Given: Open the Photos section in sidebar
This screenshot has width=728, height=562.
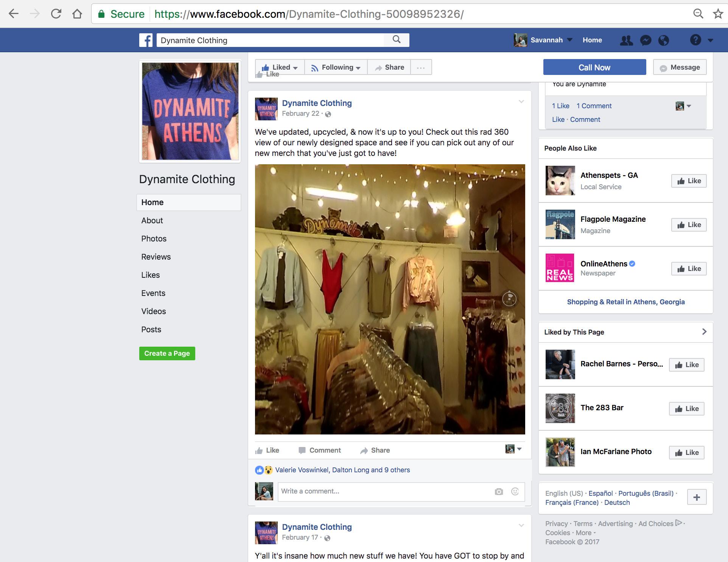Looking at the screenshot, I should point(154,239).
